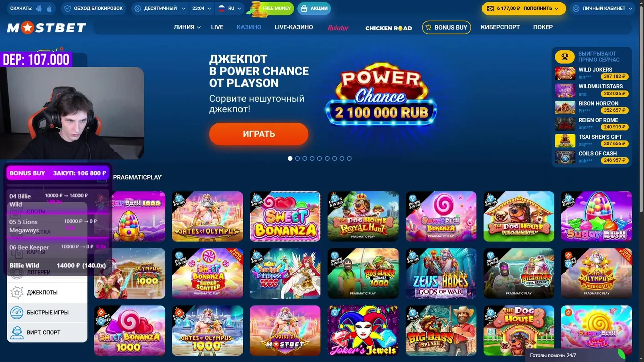The height and width of the screenshot is (362, 644).
Task: Click the Apple download icon
Action: coord(49,9)
